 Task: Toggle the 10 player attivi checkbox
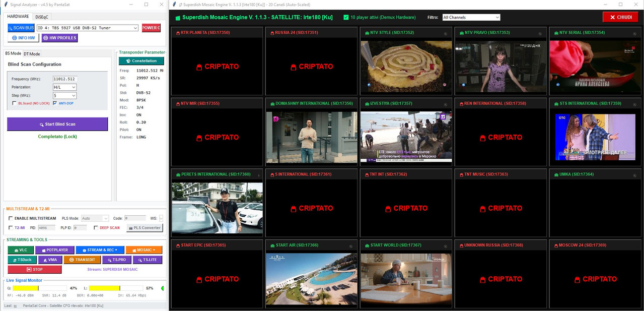pyautogui.click(x=346, y=17)
